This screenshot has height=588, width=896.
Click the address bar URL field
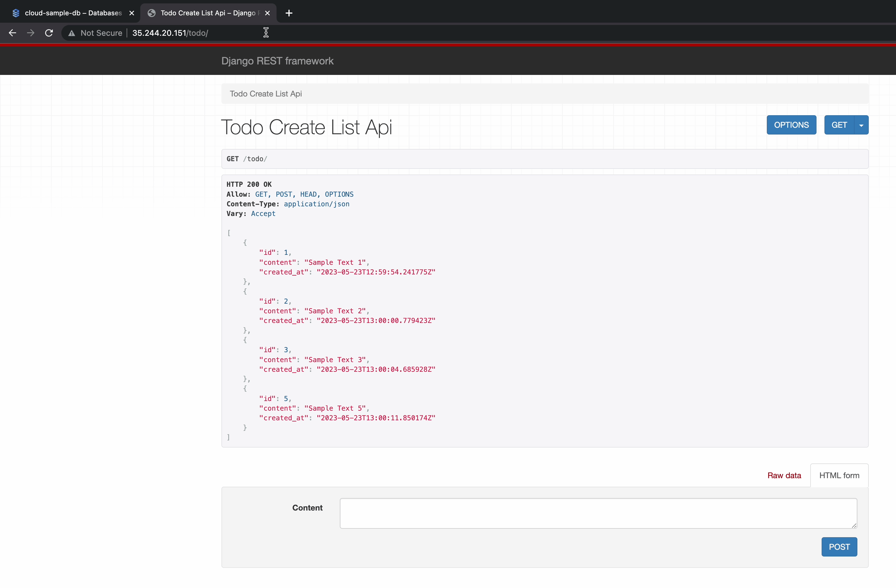pyautogui.click(x=170, y=33)
